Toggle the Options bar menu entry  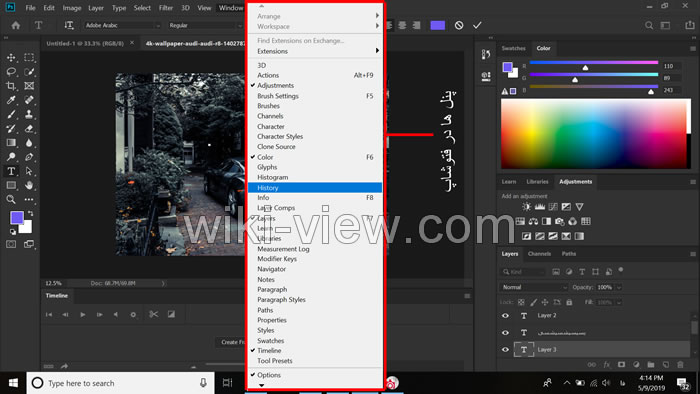(315, 375)
